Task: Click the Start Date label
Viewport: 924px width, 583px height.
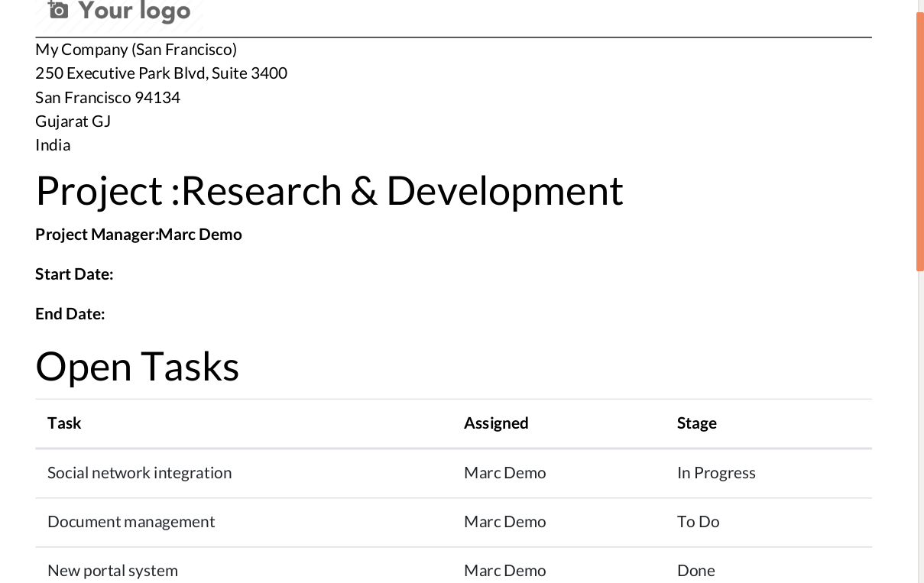Action: click(x=74, y=274)
